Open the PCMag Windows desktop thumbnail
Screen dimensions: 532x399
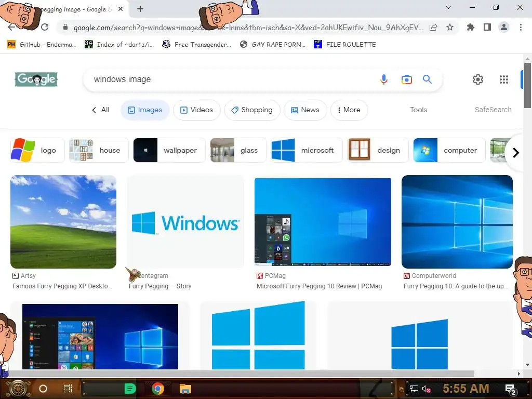pyautogui.click(x=323, y=222)
